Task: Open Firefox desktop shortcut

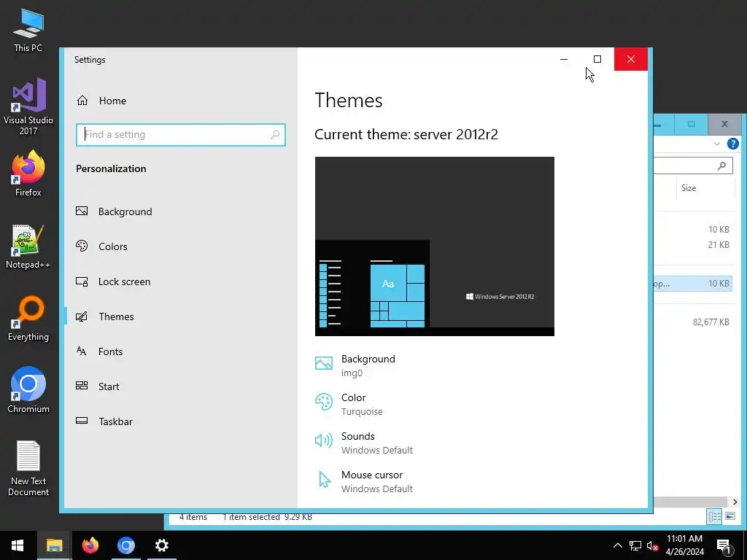Action: pos(28,174)
